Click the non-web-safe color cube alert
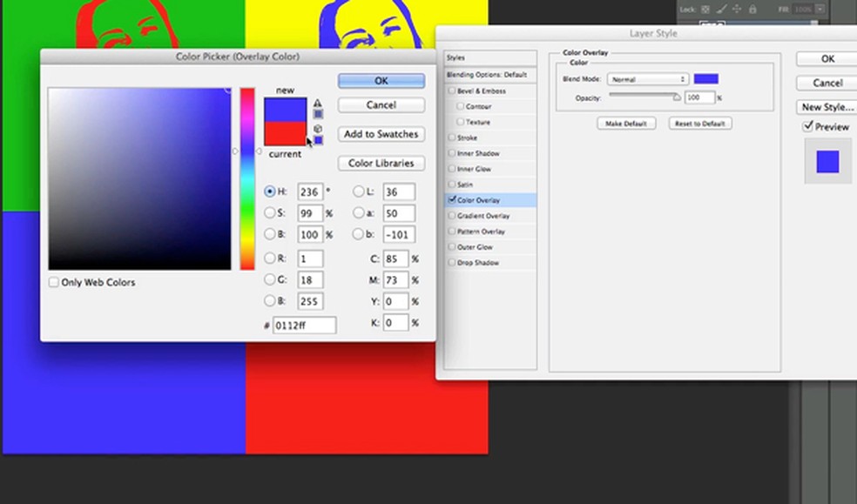 pos(318,127)
